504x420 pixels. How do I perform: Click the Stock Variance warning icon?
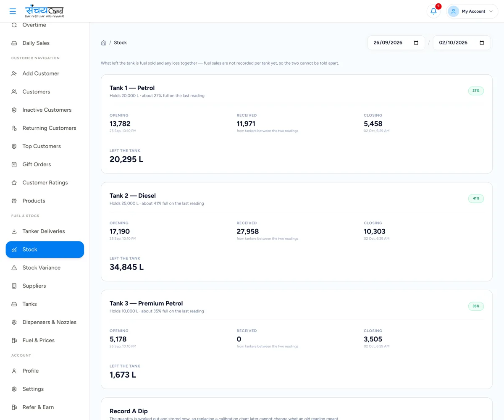[14, 268]
